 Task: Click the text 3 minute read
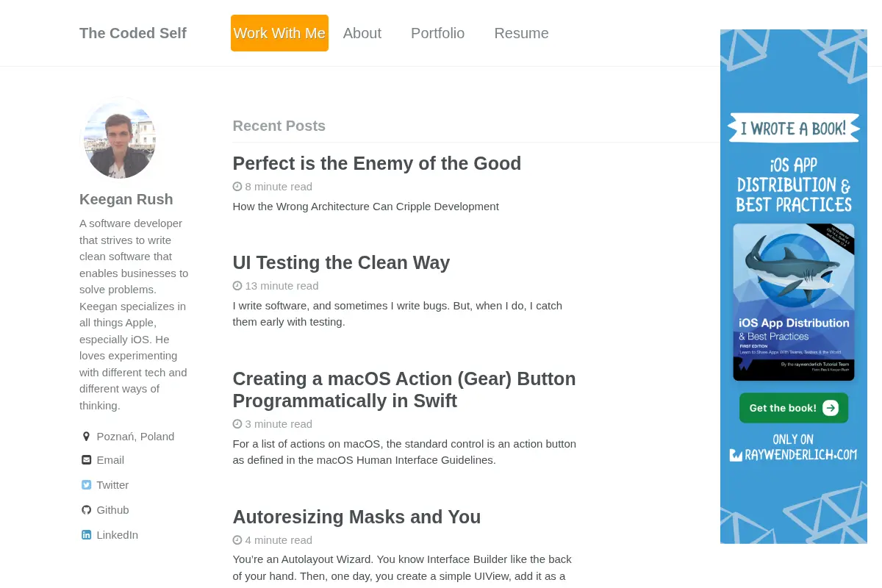[279, 424]
